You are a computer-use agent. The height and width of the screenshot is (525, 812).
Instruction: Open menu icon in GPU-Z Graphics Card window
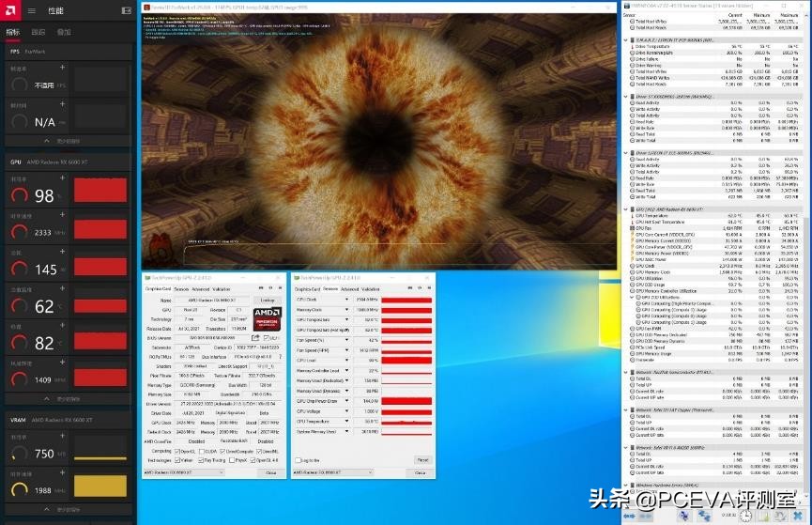[280, 288]
